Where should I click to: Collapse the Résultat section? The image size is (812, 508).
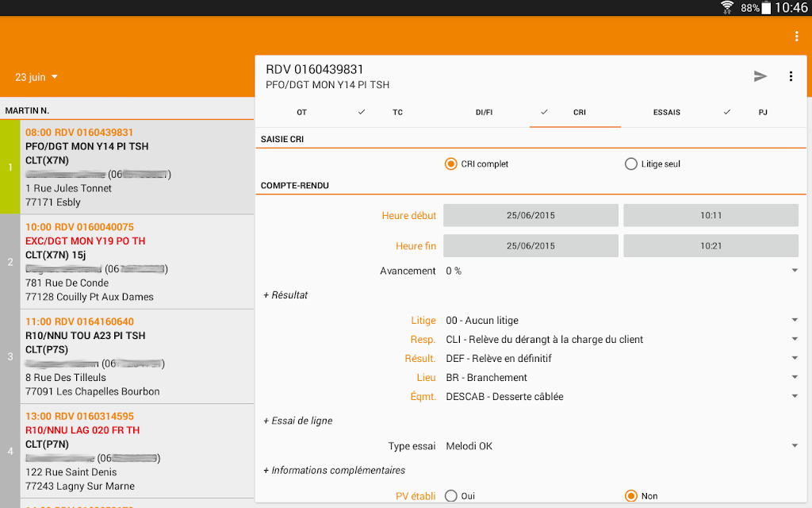click(x=285, y=295)
